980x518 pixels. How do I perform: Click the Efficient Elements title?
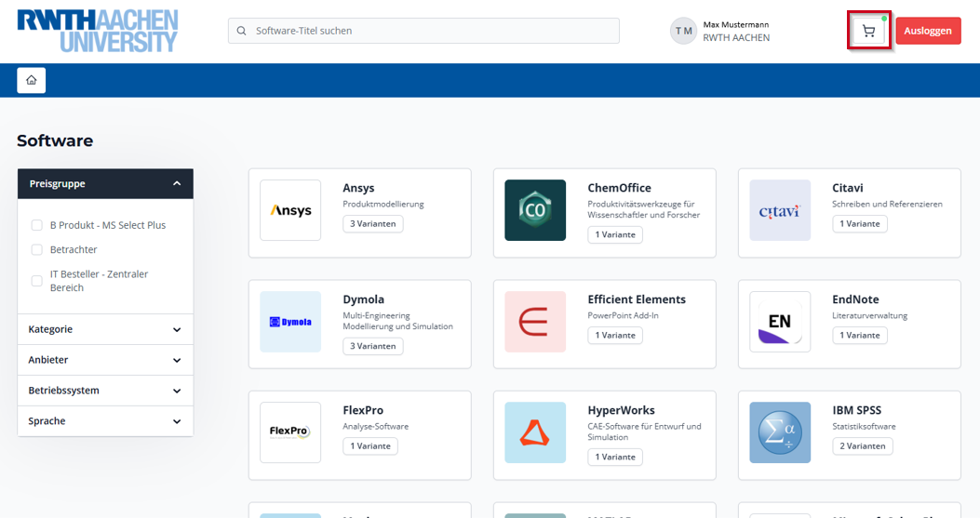[637, 299]
